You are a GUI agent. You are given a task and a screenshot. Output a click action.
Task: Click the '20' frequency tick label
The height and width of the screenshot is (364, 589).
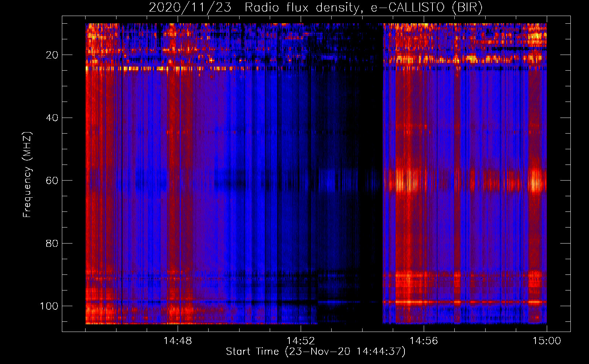click(52, 55)
